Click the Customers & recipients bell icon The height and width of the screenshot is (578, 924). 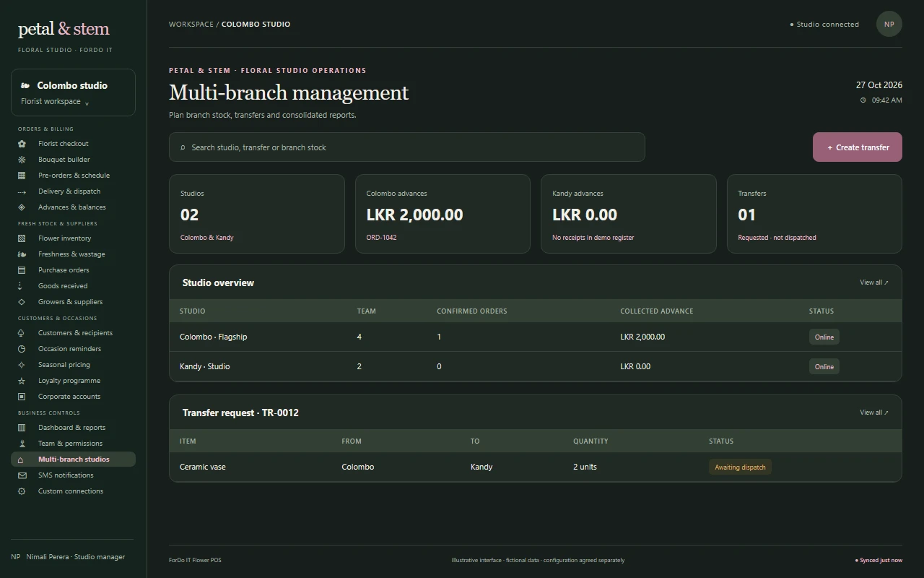coord(22,333)
